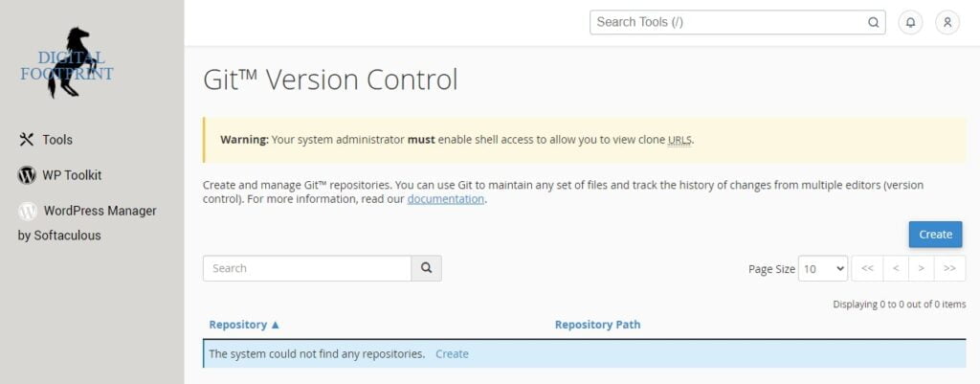The height and width of the screenshot is (384, 980).
Task: Click the notifications bell icon
Action: pos(910,23)
